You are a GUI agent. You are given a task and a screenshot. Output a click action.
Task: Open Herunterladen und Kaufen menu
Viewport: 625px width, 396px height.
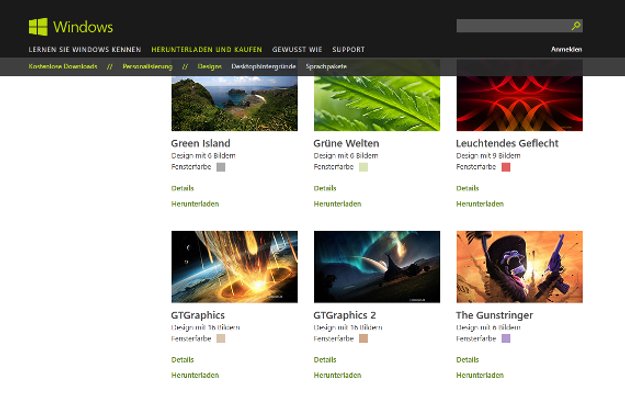pyautogui.click(x=206, y=49)
